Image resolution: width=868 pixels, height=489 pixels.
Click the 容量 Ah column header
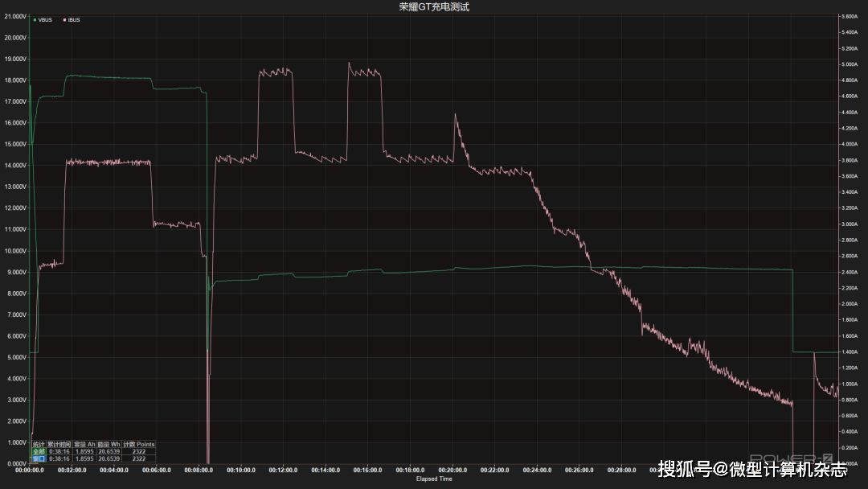[x=84, y=445]
